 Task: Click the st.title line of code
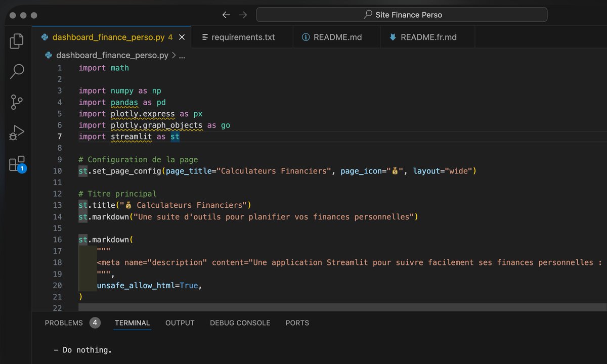tap(165, 205)
